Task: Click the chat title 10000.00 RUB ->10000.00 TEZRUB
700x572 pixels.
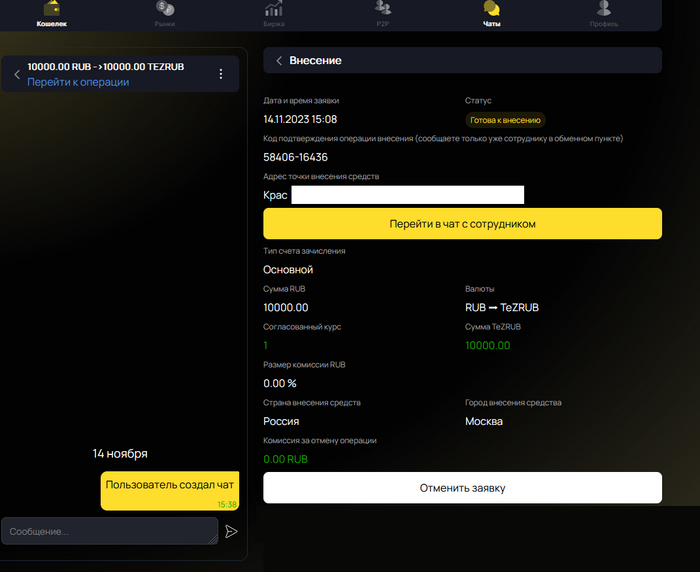Action: coord(106,67)
